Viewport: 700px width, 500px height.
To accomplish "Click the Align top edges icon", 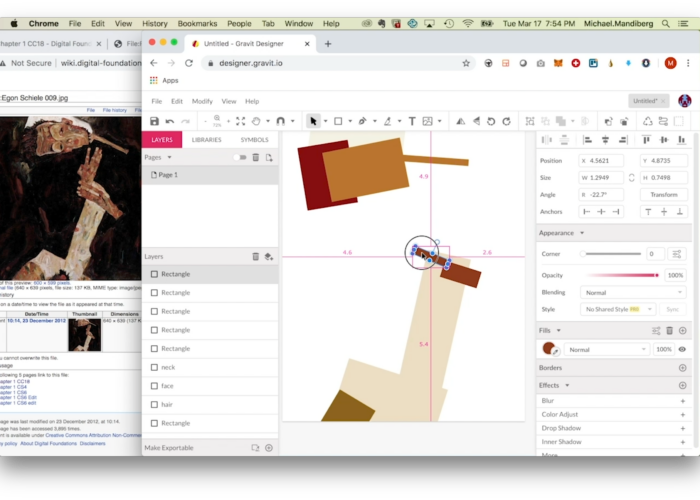I will [x=646, y=140].
